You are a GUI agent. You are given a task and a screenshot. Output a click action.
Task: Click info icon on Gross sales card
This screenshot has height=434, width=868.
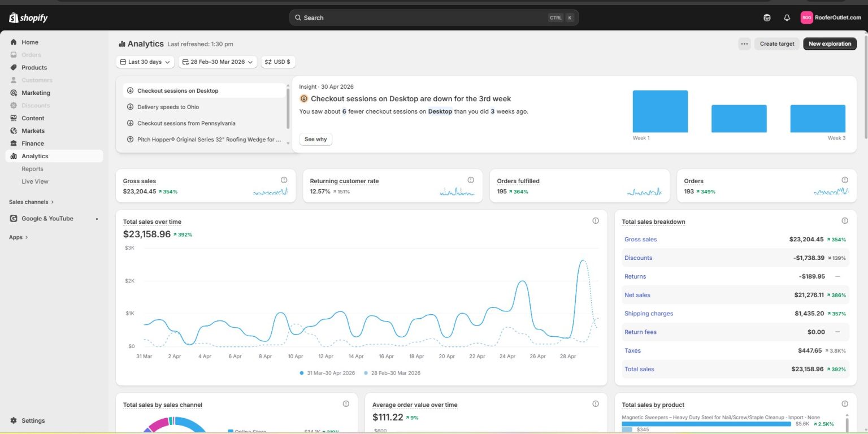284,180
